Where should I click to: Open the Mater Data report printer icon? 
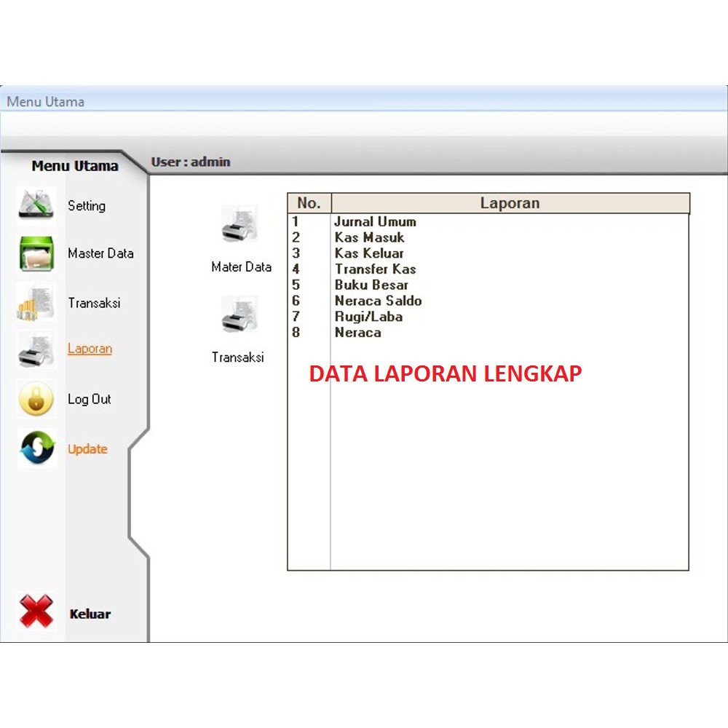(x=240, y=226)
